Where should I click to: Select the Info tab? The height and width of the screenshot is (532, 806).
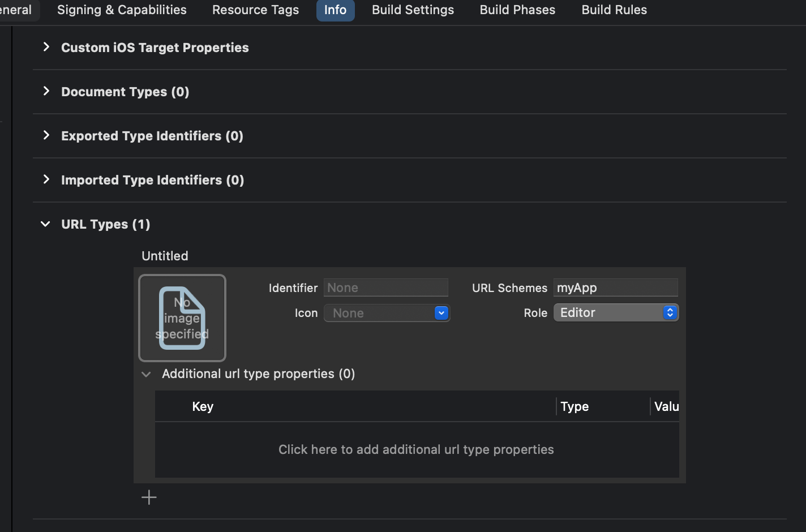(x=335, y=10)
